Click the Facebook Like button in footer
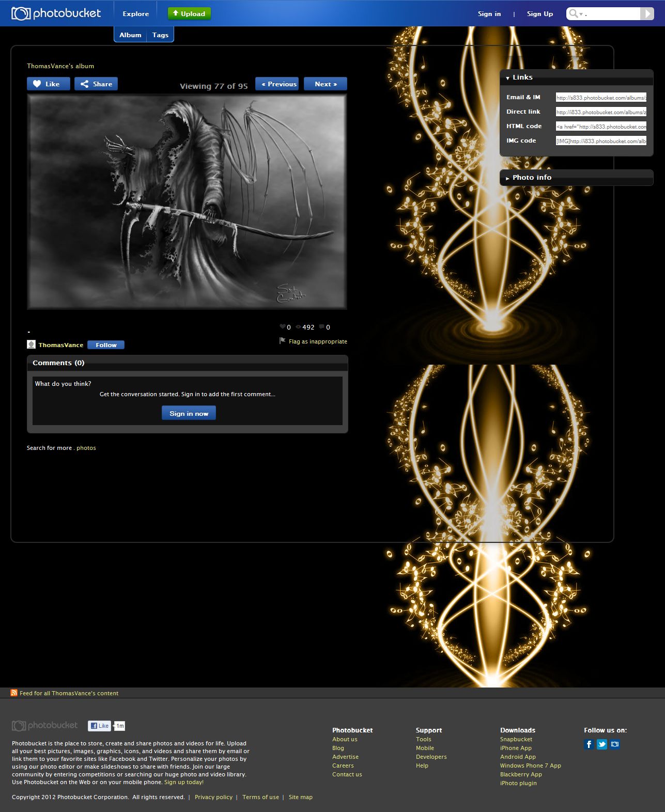Viewport: 665px width, 812px height. 99,726
